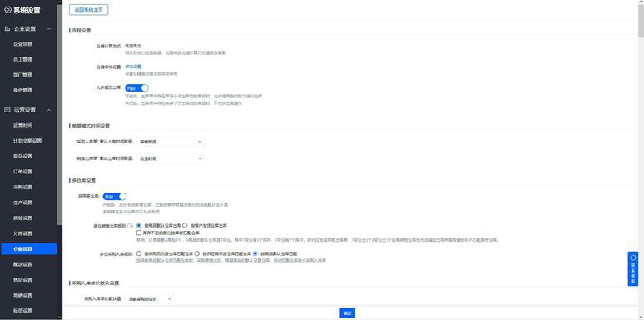
Task: Select 按客户发货仓库出库 radio option
Action: (x=185, y=225)
